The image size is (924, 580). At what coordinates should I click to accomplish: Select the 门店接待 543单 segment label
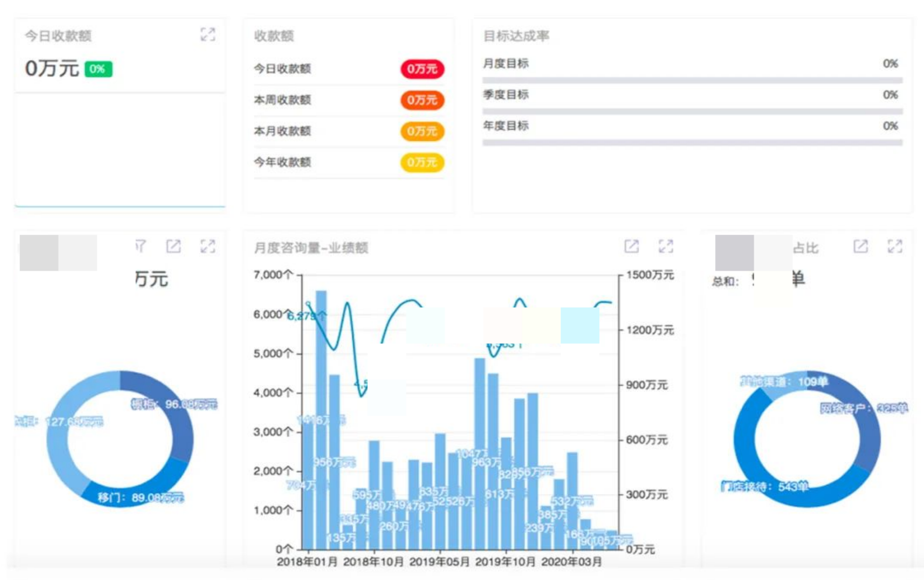[765, 487]
